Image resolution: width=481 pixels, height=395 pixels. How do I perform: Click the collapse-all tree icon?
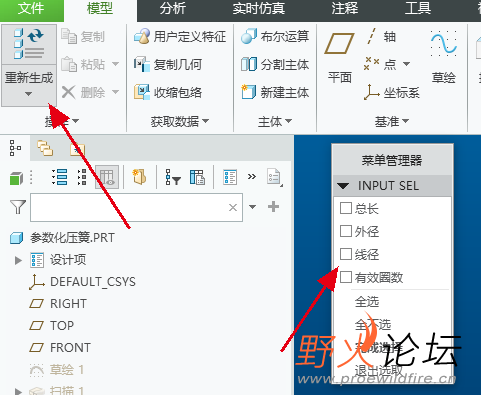82,177
